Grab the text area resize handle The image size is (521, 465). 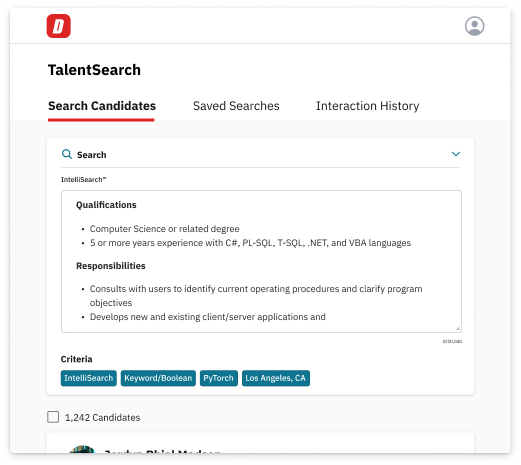(x=458, y=329)
